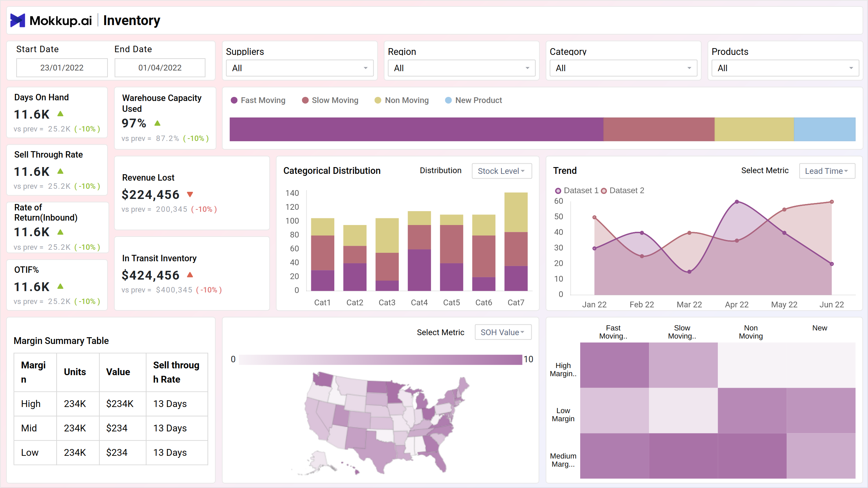Click the In Transit Inventory up arrow
868x488 pixels.
[x=190, y=275]
